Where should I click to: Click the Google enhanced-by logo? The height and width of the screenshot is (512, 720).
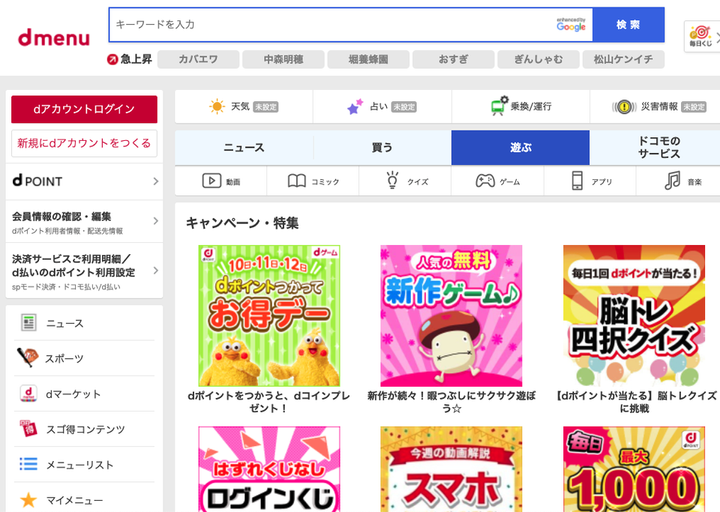click(x=571, y=25)
